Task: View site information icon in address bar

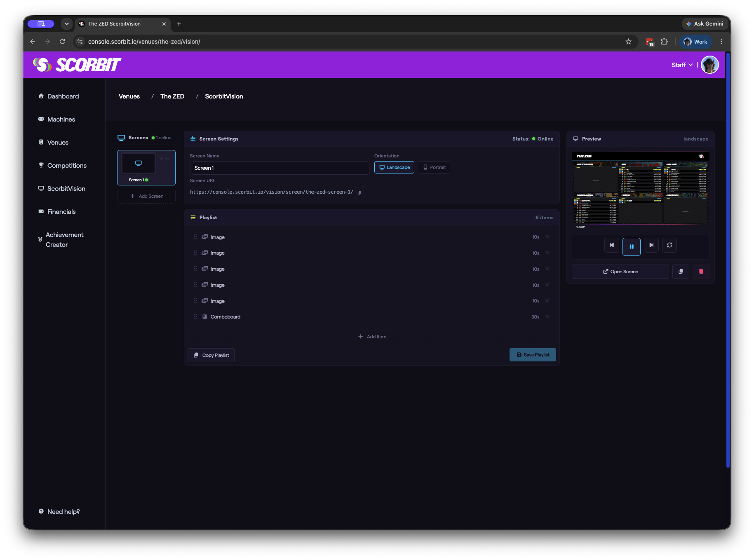Action: coord(80,42)
